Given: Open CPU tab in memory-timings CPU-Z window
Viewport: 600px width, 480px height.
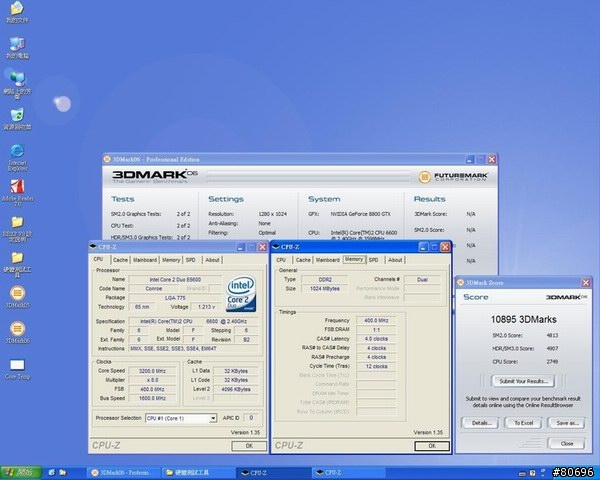Looking at the screenshot, I should [x=281, y=260].
